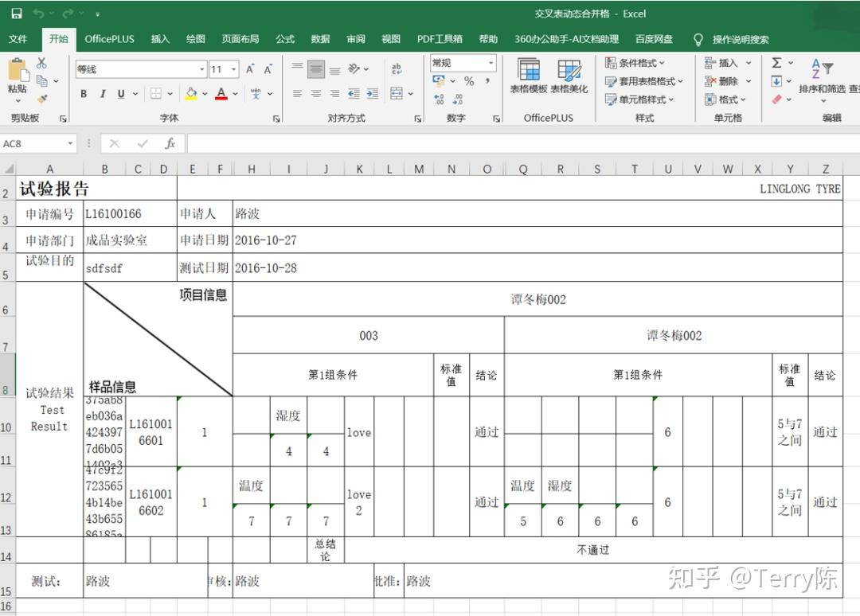
Task: Click the Decrease Indent icon
Action: coord(354,94)
